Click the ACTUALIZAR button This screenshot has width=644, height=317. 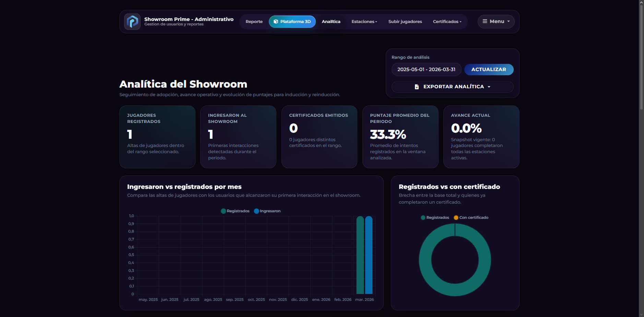[x=489, y=69]
